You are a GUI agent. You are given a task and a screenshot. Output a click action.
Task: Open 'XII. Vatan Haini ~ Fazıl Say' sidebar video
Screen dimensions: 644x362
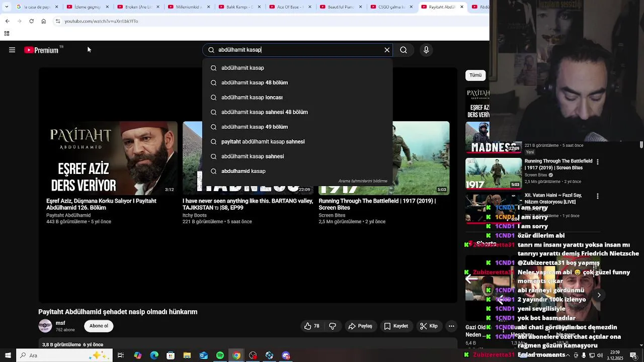(x=553, y=198)
